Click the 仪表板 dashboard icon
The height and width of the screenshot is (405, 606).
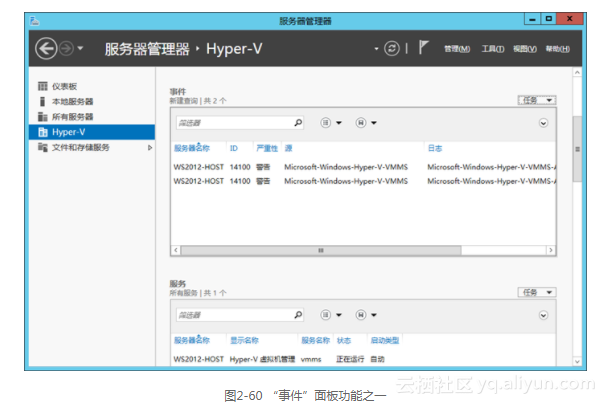[43, 86]
